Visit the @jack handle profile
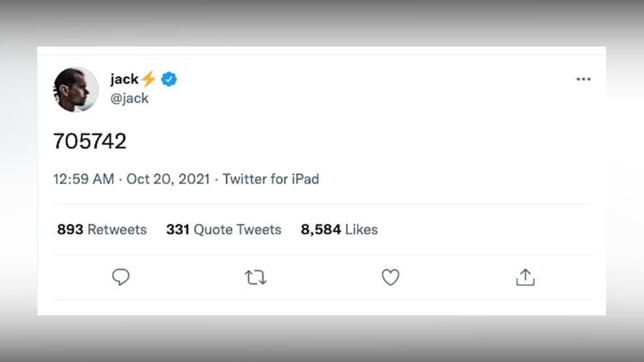Viewport: 644px width, 362px height. tap(130, 99)
